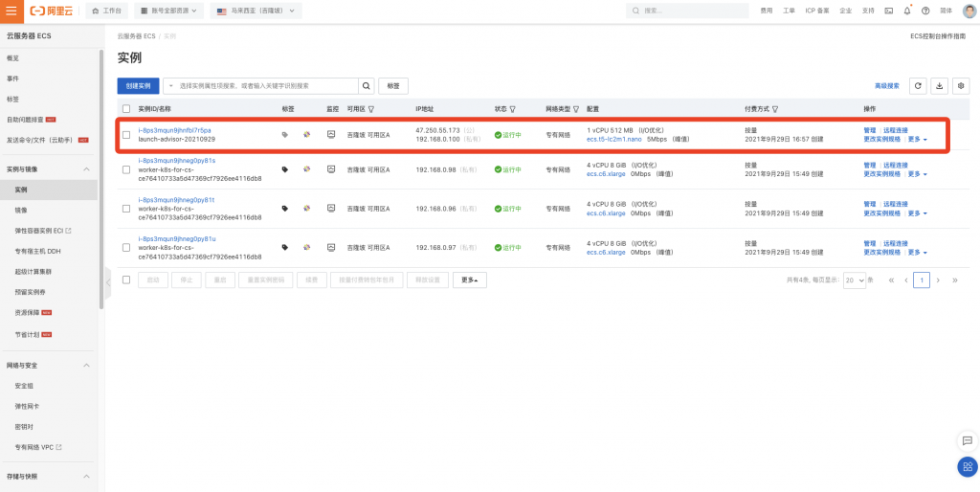Click the global 搜索 field in top bar
The height and width of the screenshot is (492, 980).
click(687, 11)
